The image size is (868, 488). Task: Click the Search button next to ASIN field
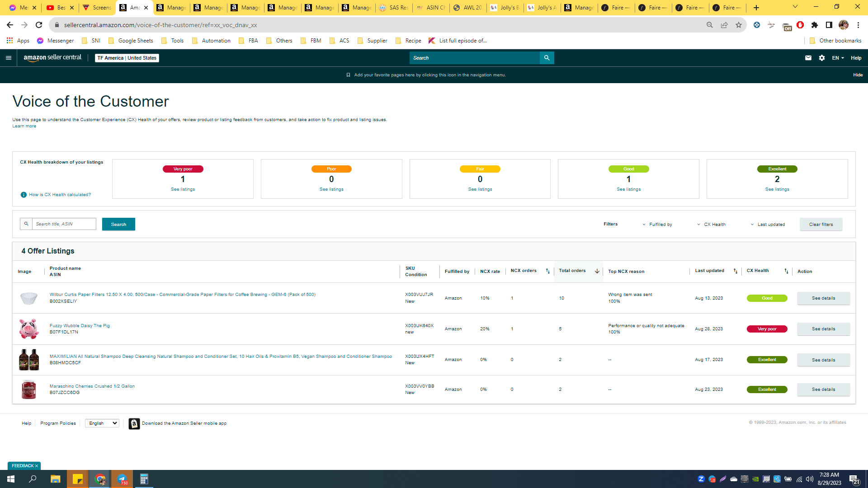[x=118, y=225]
